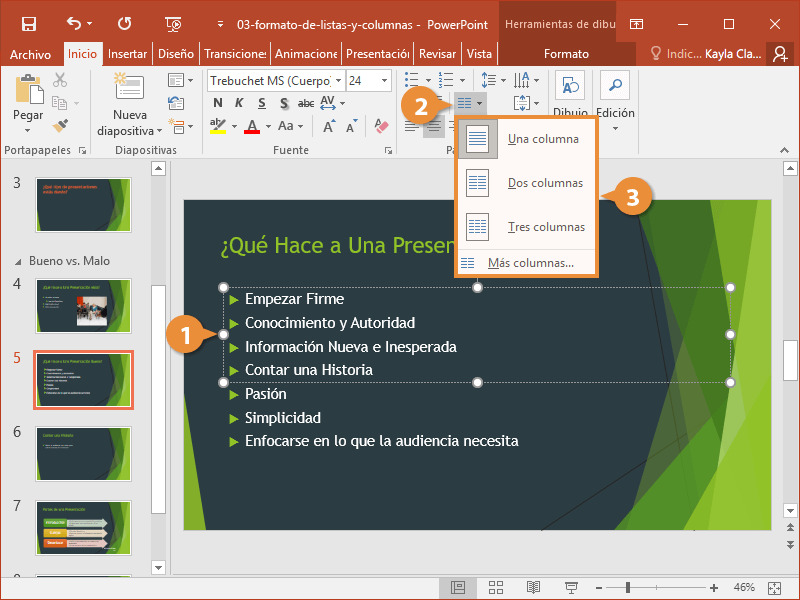Toggle Bold formatting
This screenshot has height=600, width=800.
(217, 103)
